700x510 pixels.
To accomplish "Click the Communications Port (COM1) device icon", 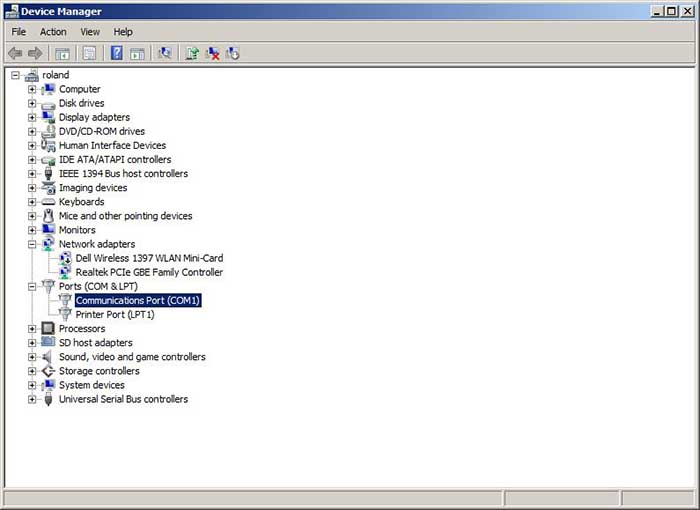I will pos(65,300).
